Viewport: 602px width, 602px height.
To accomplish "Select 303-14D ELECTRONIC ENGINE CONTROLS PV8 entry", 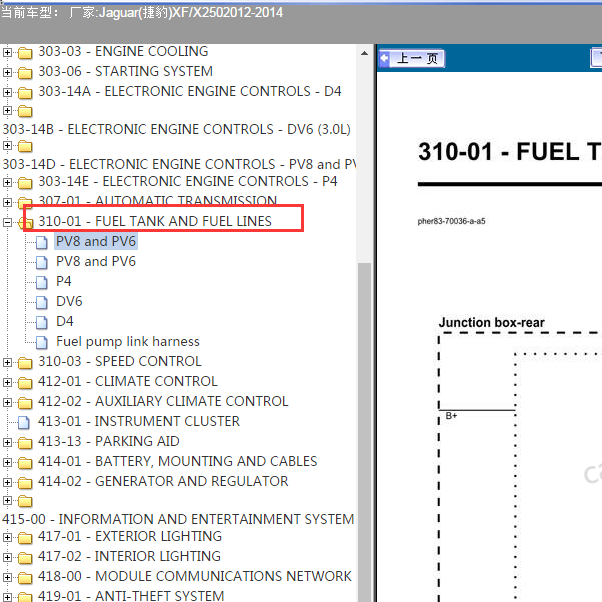I will tap(179, 164).
